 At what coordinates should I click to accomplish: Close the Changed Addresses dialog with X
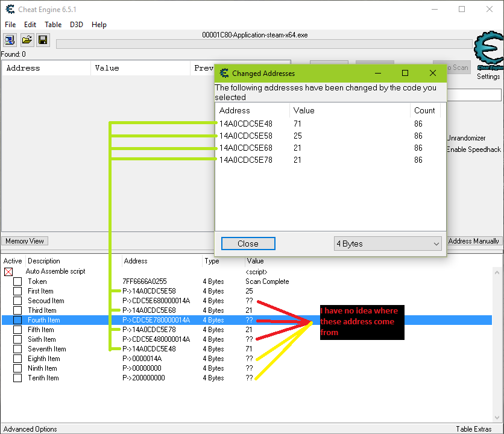pos(433,74)
